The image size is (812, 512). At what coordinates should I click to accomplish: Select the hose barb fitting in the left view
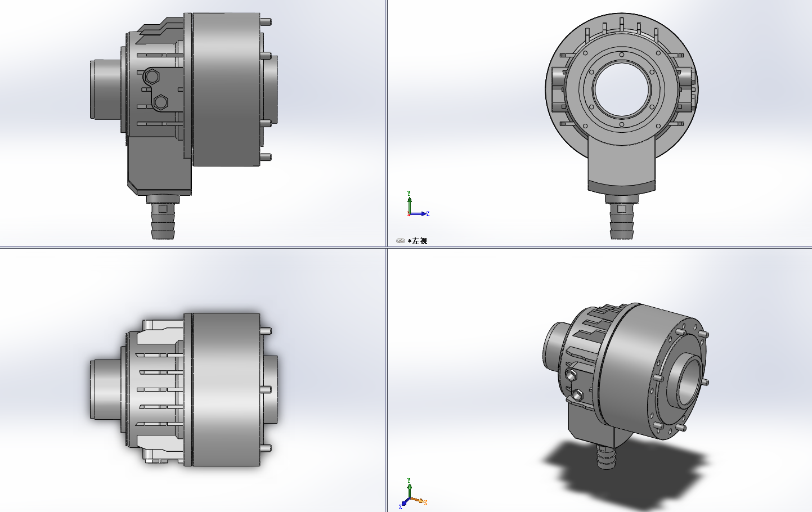click(x=621, y=217)
